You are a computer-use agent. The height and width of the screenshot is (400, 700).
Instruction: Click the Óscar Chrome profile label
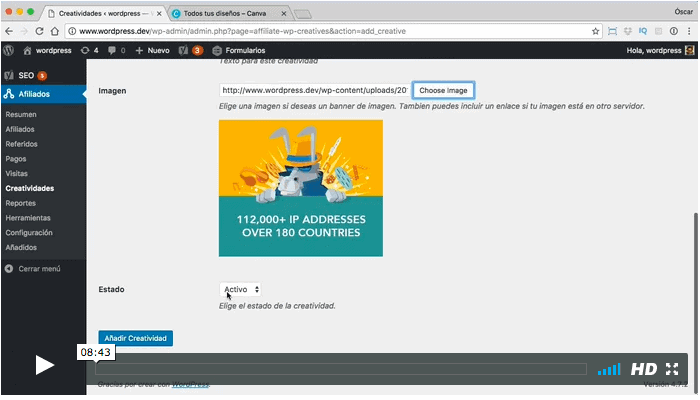[x=683, y=12]
